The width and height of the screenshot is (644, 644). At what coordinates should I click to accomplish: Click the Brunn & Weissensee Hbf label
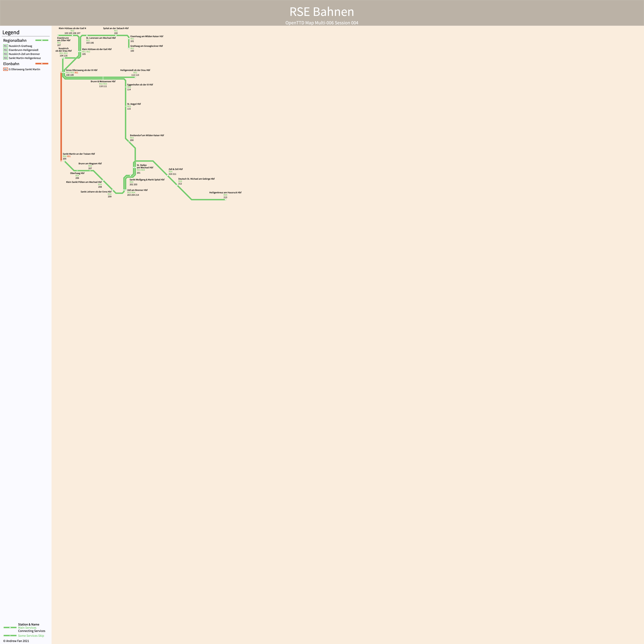pyautogui.click(x=103, y=81)
